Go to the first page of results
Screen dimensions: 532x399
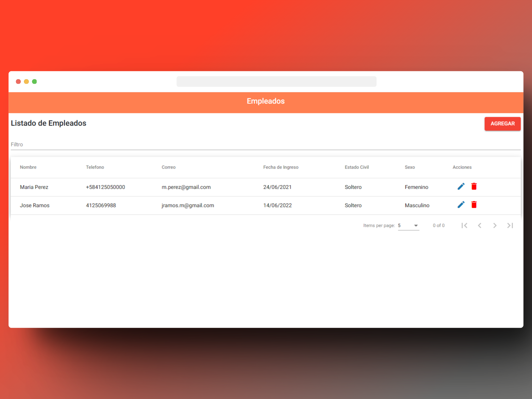coord(464,226)
